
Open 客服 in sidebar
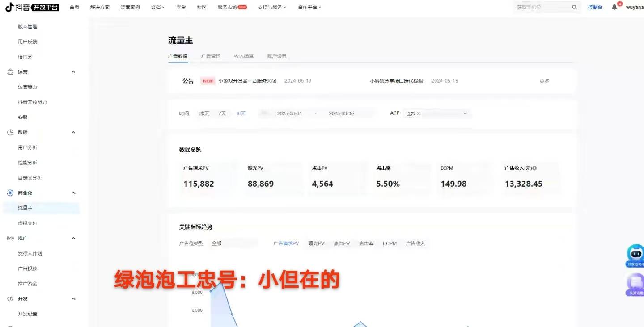point(23,117)
